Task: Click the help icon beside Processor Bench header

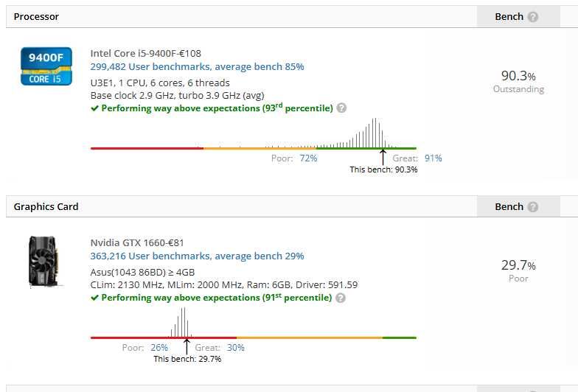Action: pyautogui.click(x=533, y=17)
